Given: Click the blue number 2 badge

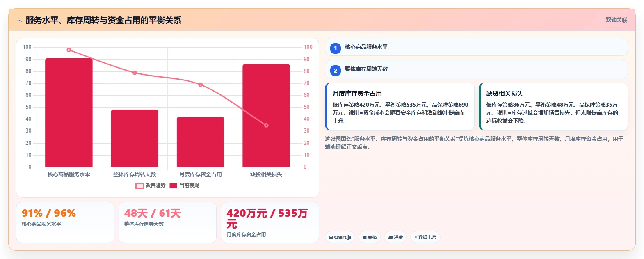Looking at the screenshot, I should click(336, 71).
